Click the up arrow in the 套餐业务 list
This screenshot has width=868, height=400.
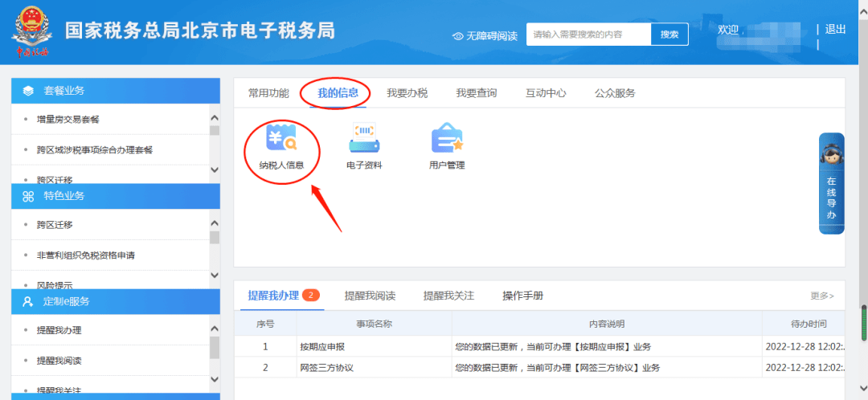(x=215, y=118)
